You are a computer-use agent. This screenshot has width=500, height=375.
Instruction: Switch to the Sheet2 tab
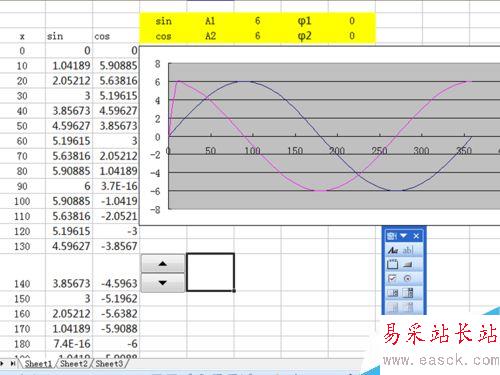pyautogui.click(x=73, y=364)
